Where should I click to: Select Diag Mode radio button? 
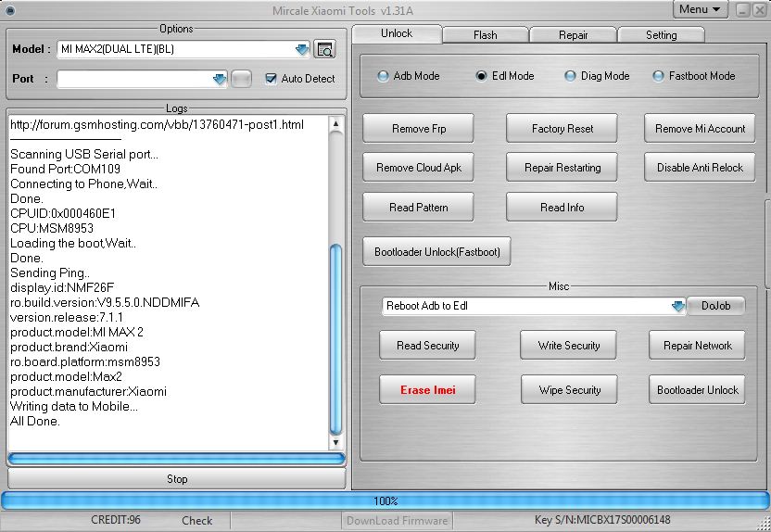570,76
